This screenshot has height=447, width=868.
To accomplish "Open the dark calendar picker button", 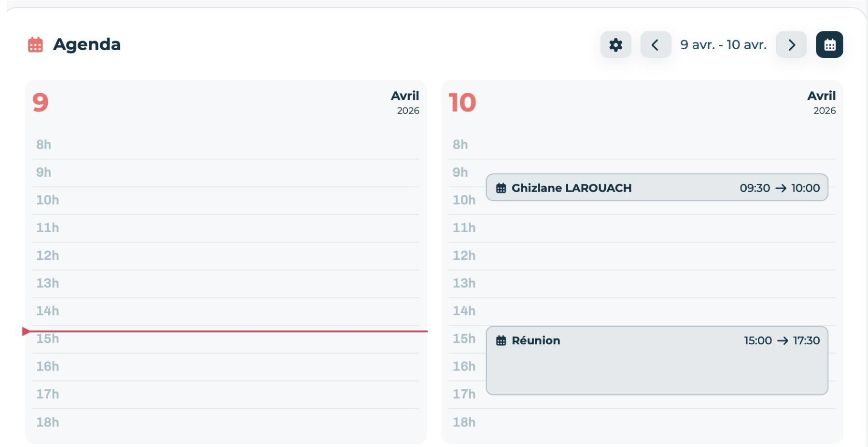I will (x=829, y=45).
